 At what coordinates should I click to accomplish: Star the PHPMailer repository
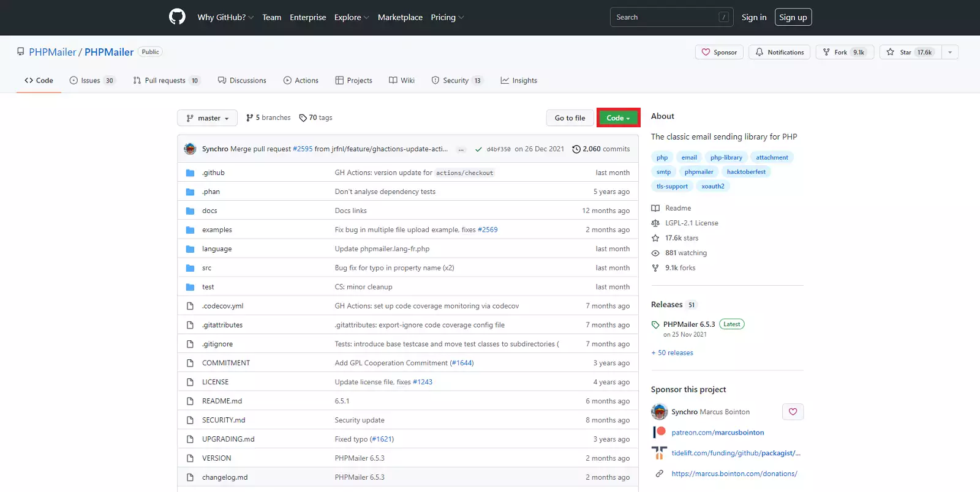point(910,52)
